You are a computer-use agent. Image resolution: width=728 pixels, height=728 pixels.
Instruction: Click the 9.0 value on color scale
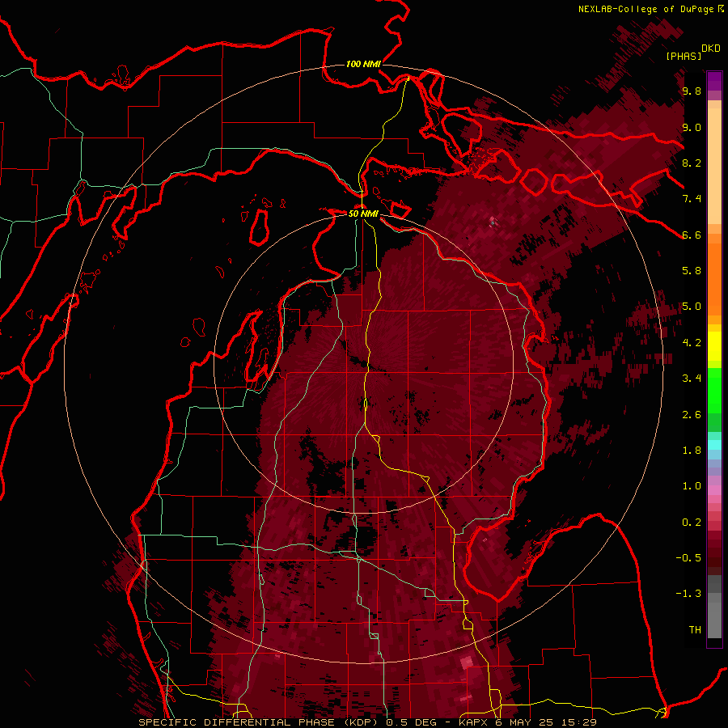pyautogui.click(x=692, y=127)
